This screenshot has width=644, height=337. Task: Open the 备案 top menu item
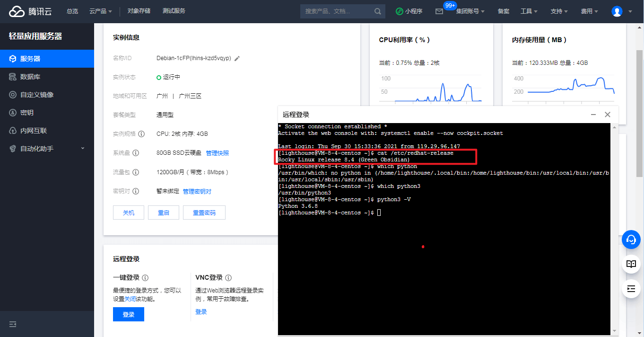point(503,11)
